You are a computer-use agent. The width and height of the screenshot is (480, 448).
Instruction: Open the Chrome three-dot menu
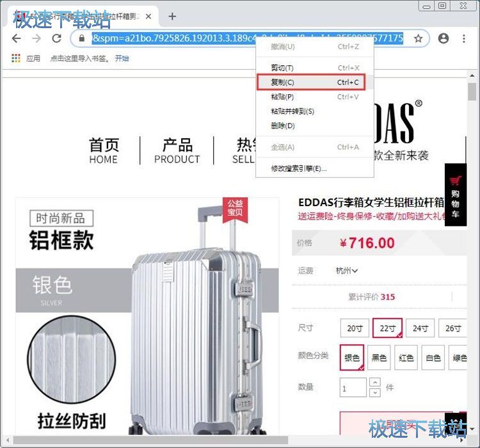[x=464, y=38]
